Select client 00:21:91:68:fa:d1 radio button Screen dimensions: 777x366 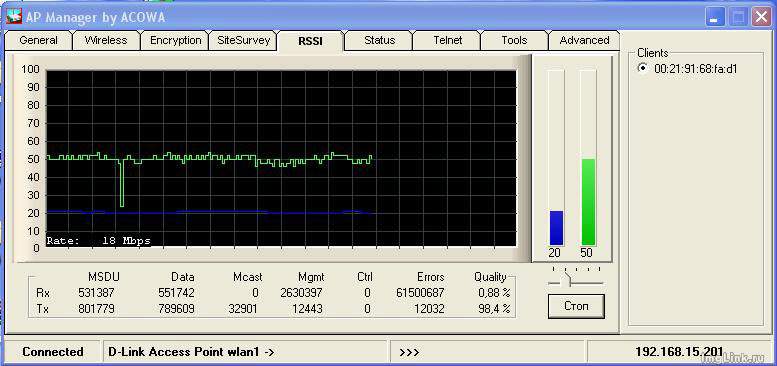pos(643,68)
